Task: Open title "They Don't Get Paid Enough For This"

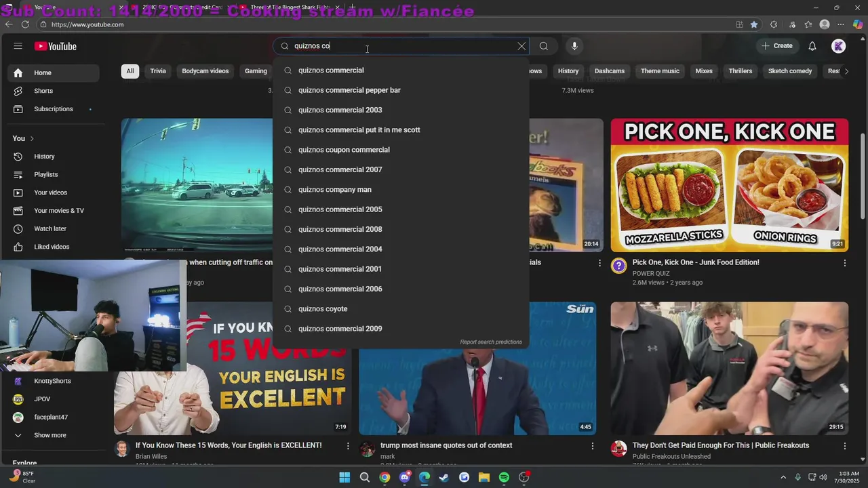Action: 721,445
